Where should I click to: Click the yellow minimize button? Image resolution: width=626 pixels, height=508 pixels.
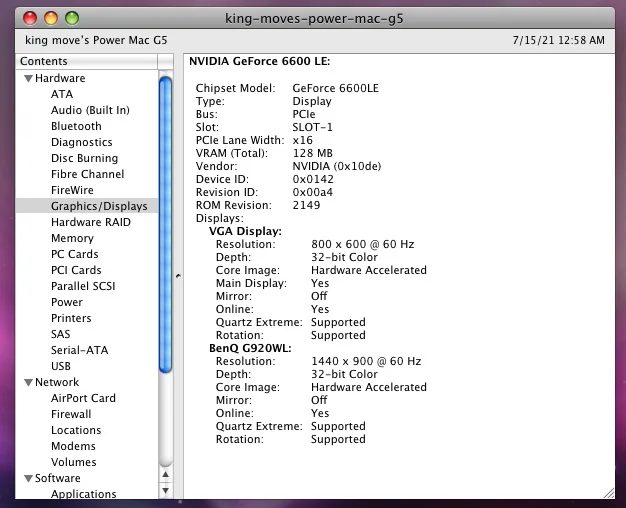51,18
